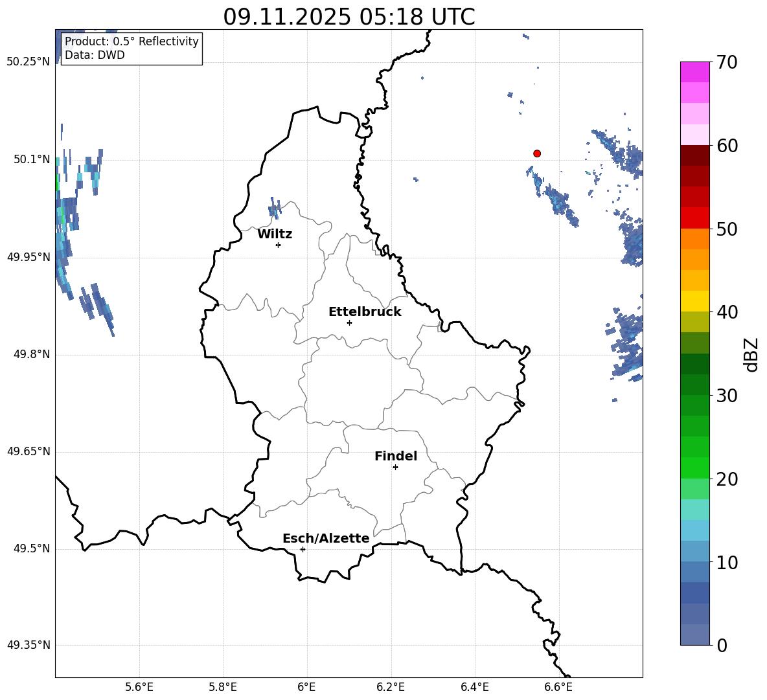Click the magenta 70 dBZ color band
767x700 pixels.
coord(694,72)
